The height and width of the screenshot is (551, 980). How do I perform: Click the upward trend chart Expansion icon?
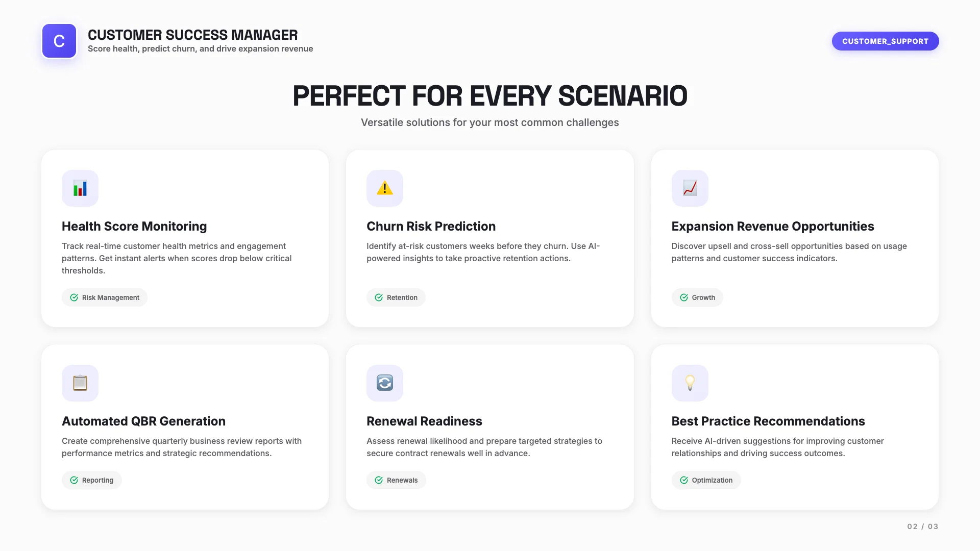click(690, 188)
